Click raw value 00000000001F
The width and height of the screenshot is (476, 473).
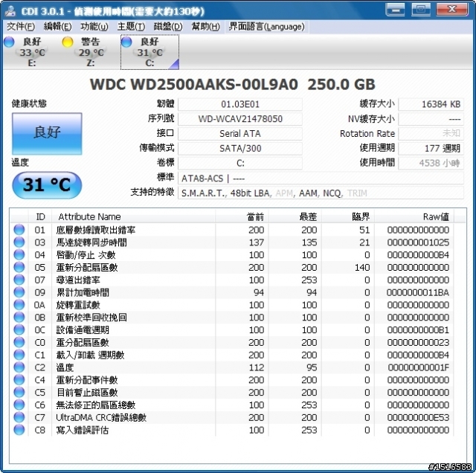[x=418, y=367]
